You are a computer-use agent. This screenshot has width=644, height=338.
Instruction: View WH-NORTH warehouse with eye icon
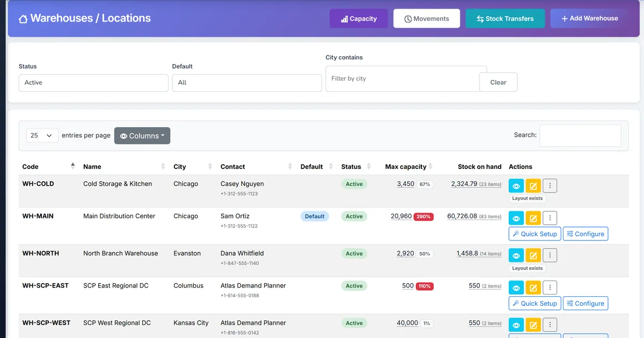point(516,255)
